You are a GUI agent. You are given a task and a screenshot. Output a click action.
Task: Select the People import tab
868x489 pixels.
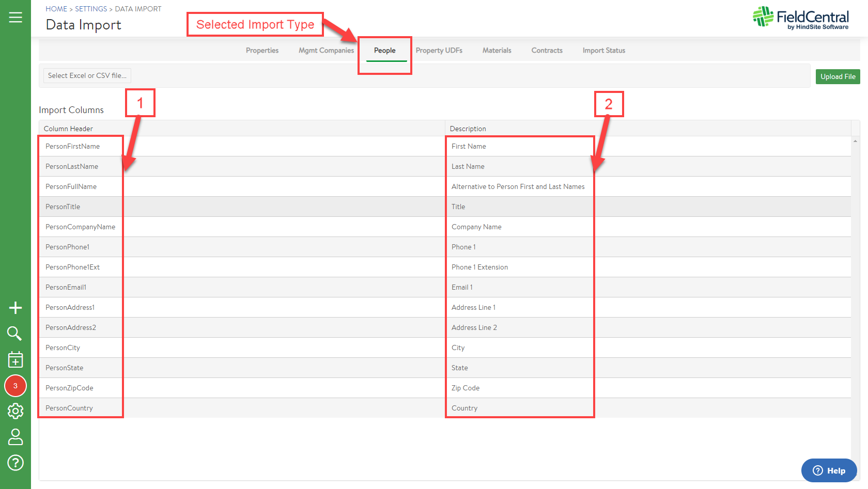(384, 51)
